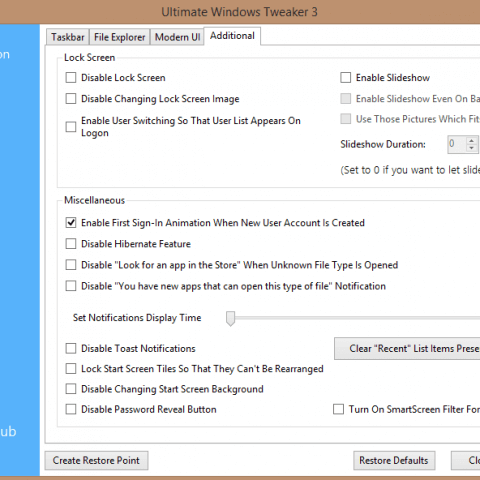
Task: Select the Modern UI tab
Action: 177,37
